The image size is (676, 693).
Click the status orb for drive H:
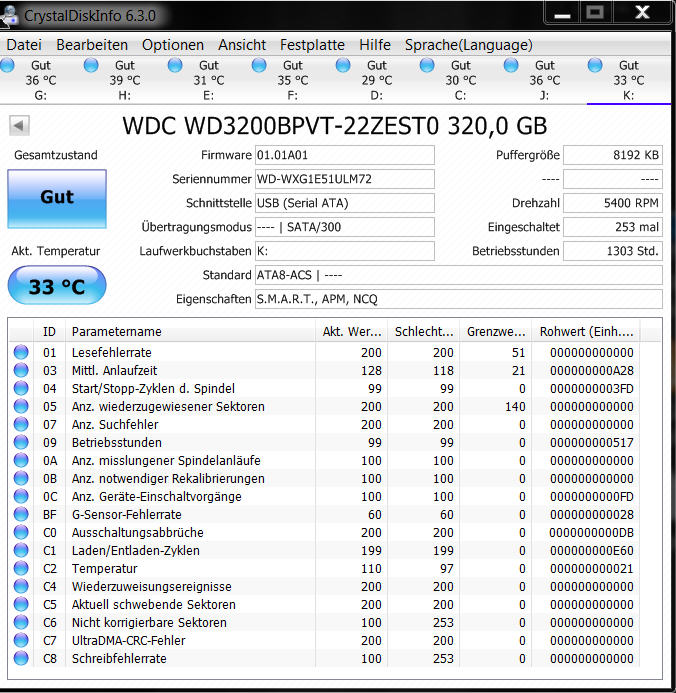tap(91, 65)
